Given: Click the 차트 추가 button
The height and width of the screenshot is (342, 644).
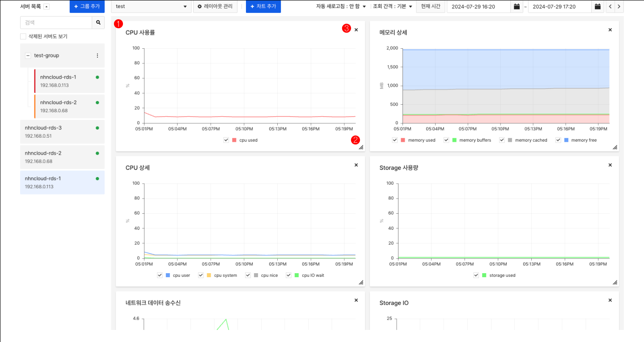Looking at the screenshot, I should tap(263, 7).
